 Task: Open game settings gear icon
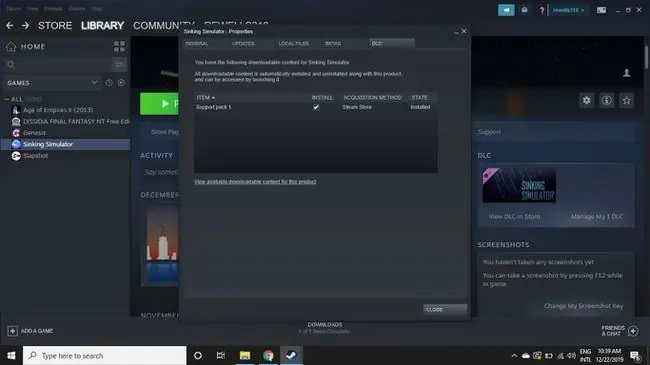[587, 100]
